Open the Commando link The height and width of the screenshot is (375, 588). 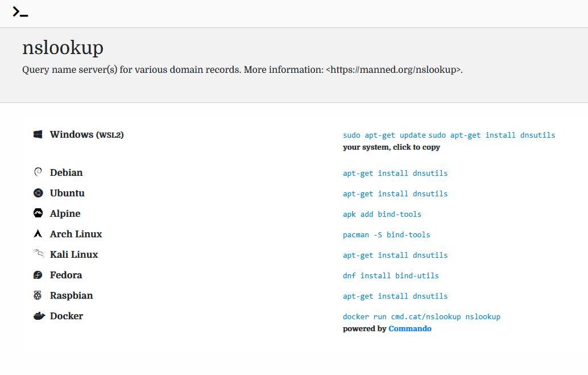coord(410,329)
